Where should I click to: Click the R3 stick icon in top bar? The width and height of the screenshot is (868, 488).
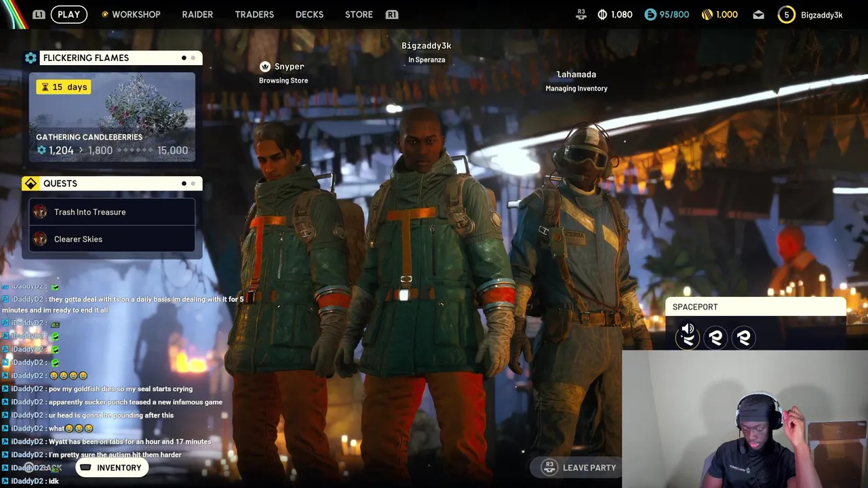(581, 14)
